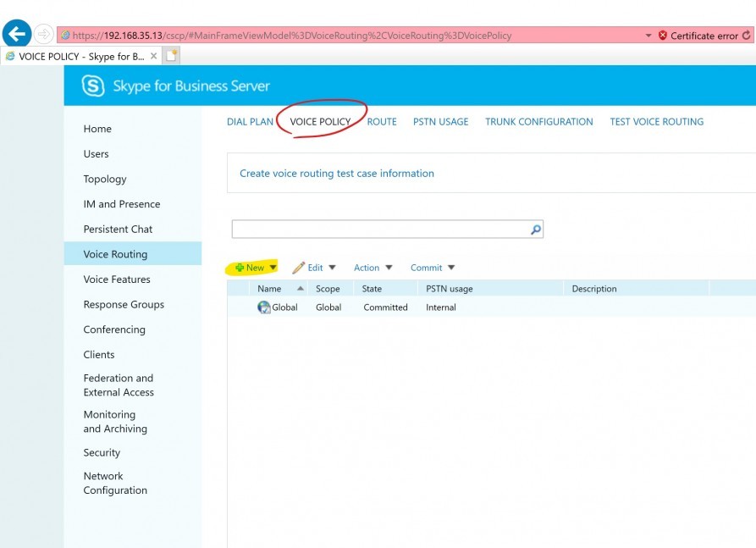756x548 pixels.
Task: Open Persistent Chat section
Action: 118,230
